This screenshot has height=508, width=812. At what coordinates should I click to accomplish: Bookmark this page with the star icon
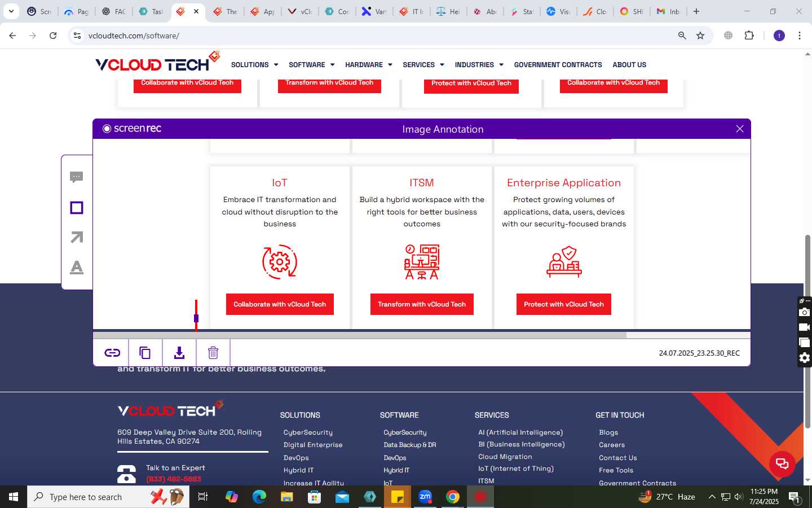point(700,36)
